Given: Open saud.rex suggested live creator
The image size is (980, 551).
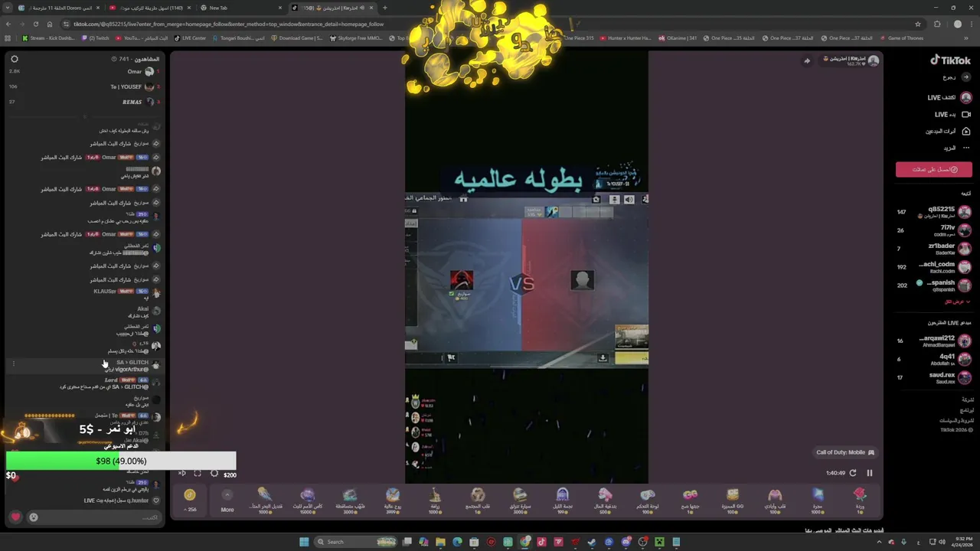Looking at the screenshot, I should coord(934,378).
